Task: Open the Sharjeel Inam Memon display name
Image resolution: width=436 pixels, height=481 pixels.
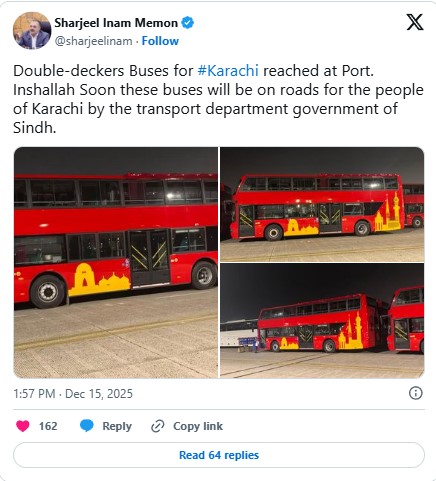Action: [116, 23]
